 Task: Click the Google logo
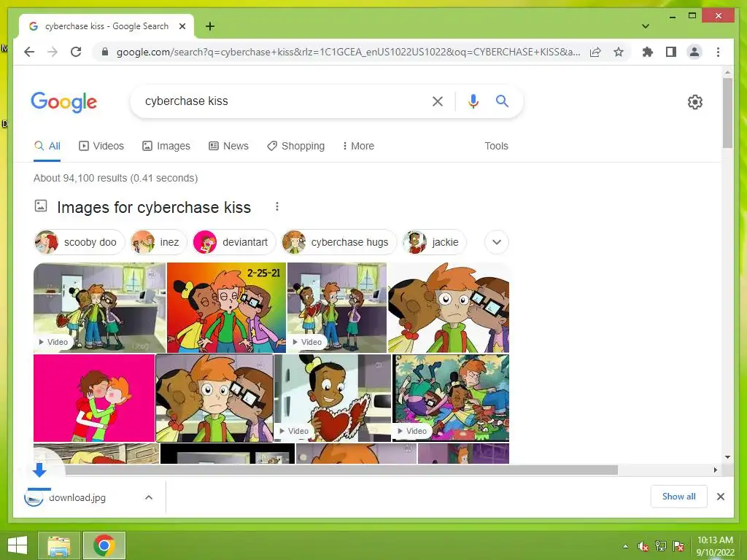point(64,102)
